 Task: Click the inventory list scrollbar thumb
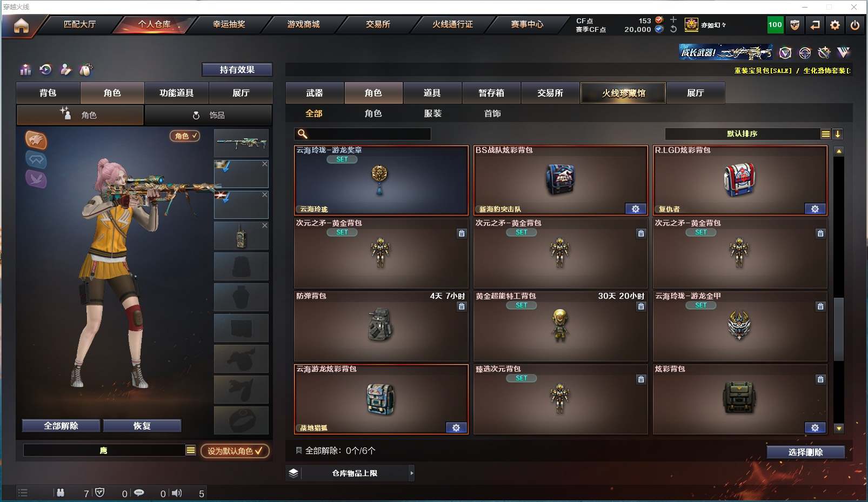(839, 329)
